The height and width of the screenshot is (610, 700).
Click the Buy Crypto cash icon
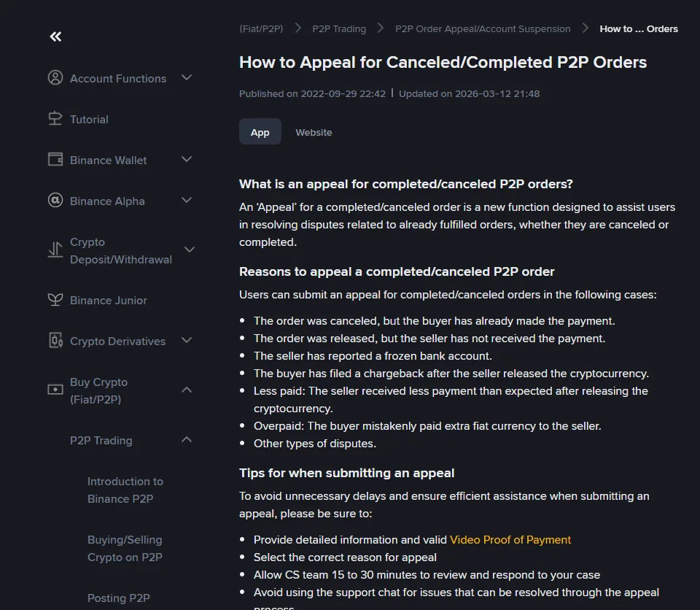tap(55, 390)
